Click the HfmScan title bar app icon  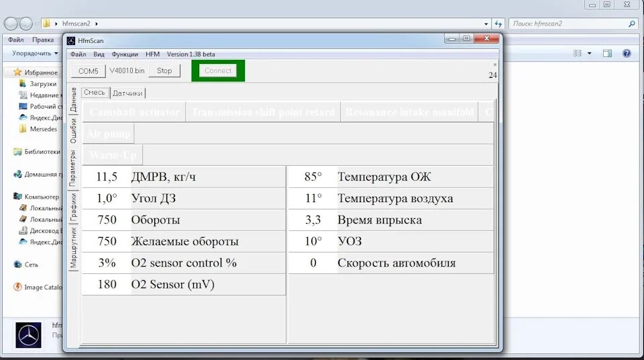click(x=71, y=41)
